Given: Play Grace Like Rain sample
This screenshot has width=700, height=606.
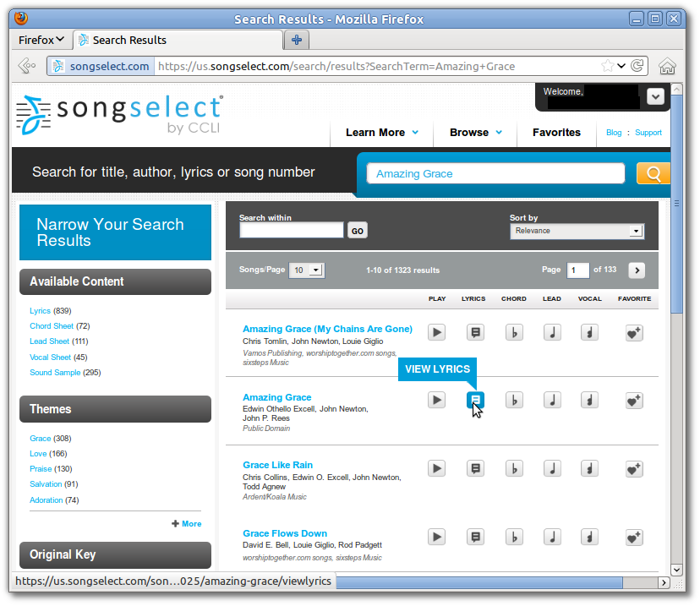Looking at the screenshot, I should coord(436,468).
